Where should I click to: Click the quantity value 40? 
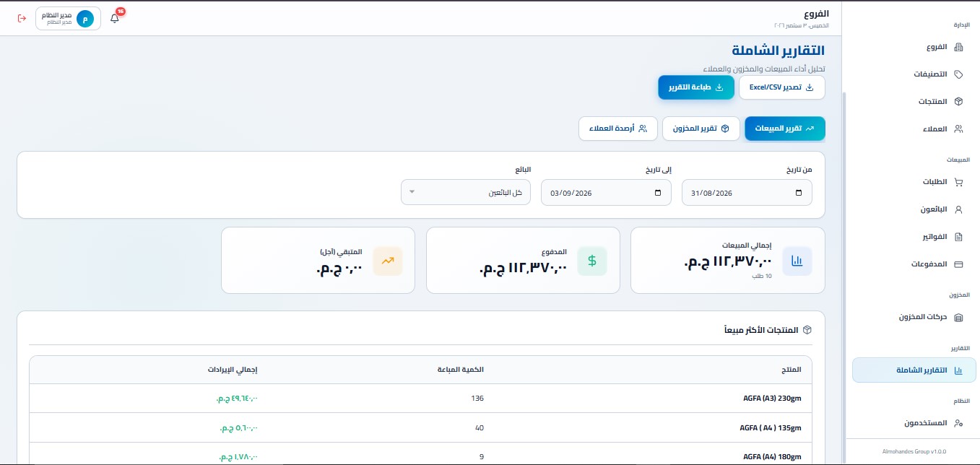point(480,428)
